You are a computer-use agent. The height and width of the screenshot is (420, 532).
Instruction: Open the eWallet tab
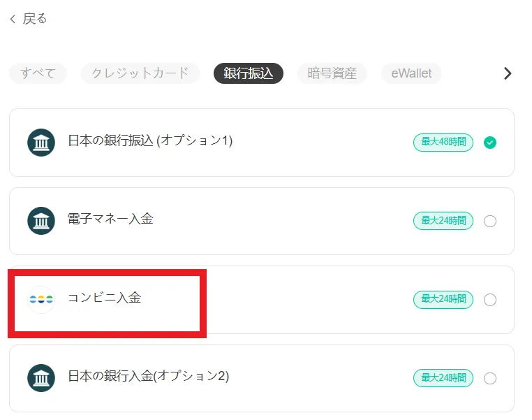click(411, 73)
